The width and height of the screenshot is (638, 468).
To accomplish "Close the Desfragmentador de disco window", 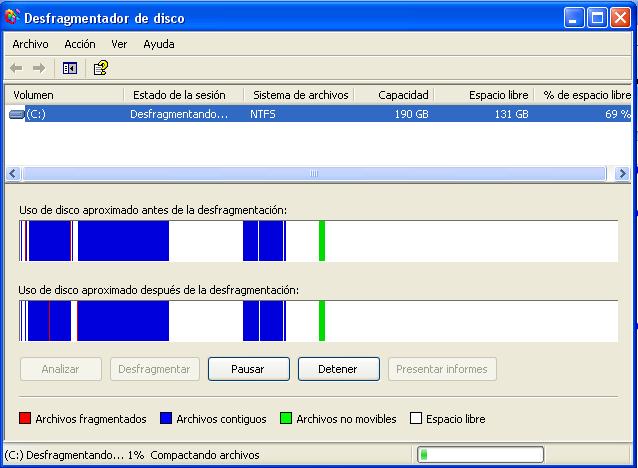I will [x=621, y=18].
